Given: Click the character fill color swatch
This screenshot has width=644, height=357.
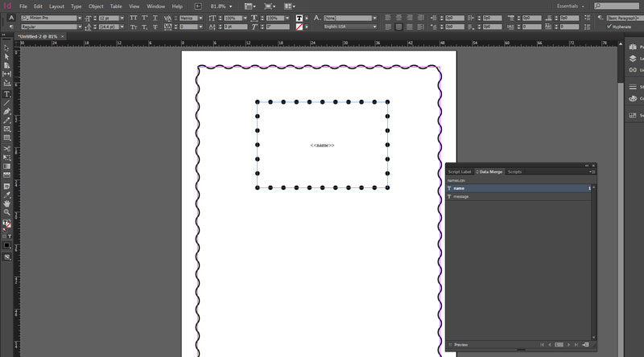Looking at the screenshot, I should pos(299,18).
